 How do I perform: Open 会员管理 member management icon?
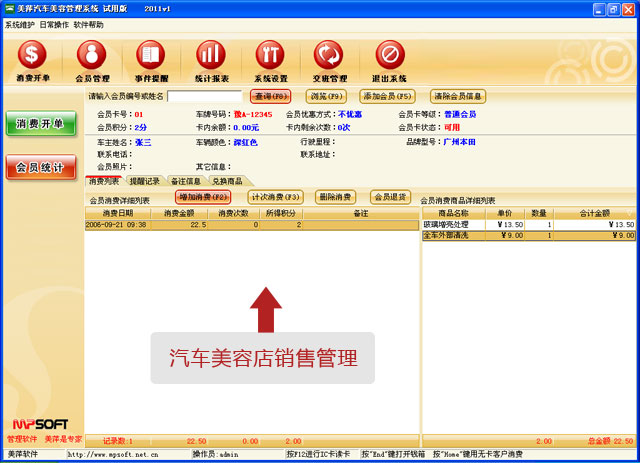[92, 55]
